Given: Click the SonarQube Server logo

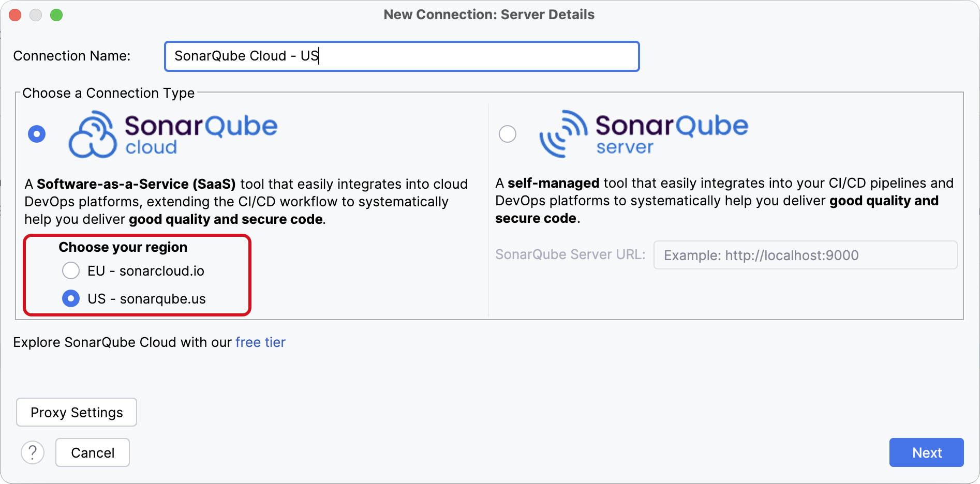Looking at the screenshot, I should point(644,133).
